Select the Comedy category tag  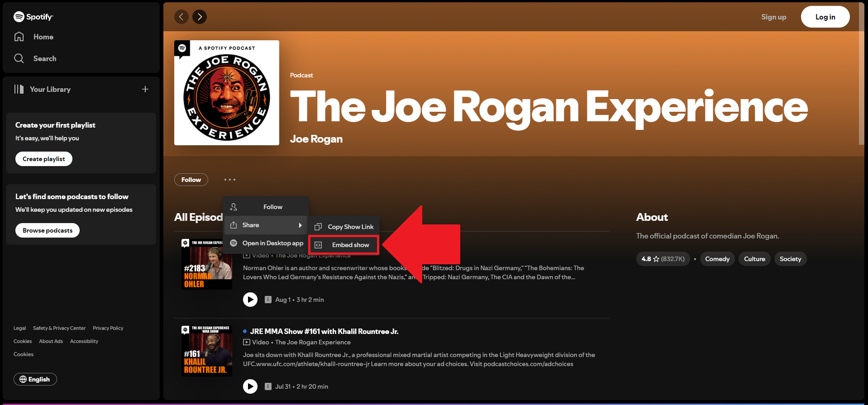coord(717,259)
